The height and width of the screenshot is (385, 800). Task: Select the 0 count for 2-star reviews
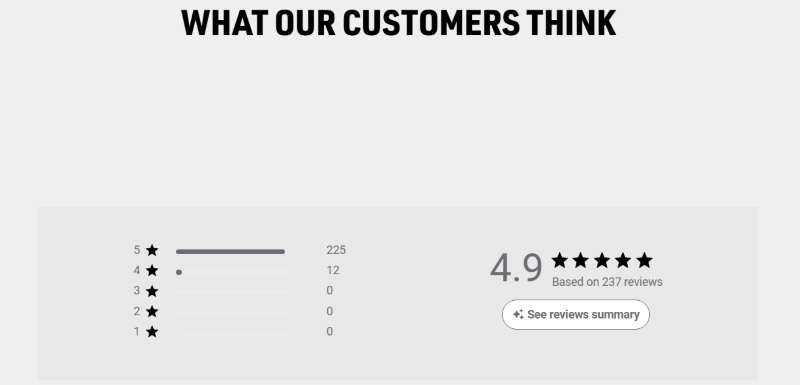pyautogui.click(x=330, y=312)
